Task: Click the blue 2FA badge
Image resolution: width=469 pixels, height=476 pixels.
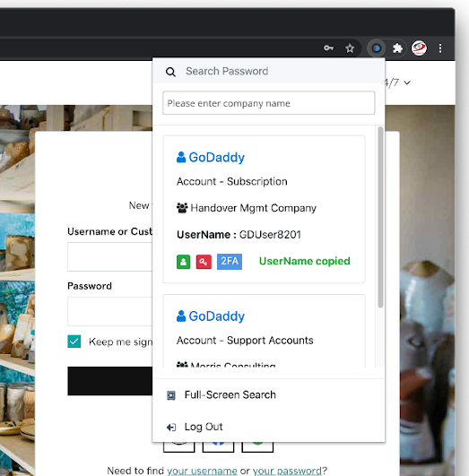Action: [x=230, y=262]
